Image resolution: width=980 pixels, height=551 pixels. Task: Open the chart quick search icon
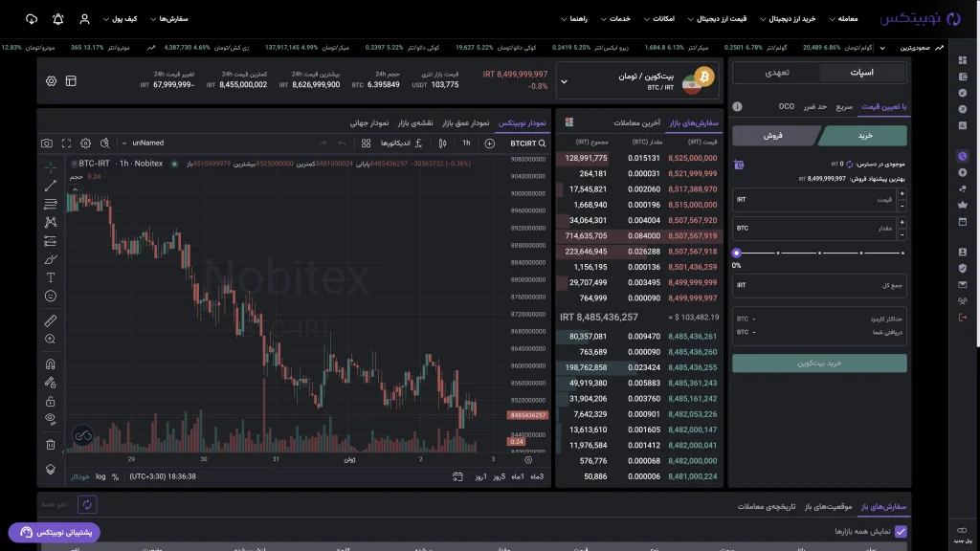click(x=105, y=143)
